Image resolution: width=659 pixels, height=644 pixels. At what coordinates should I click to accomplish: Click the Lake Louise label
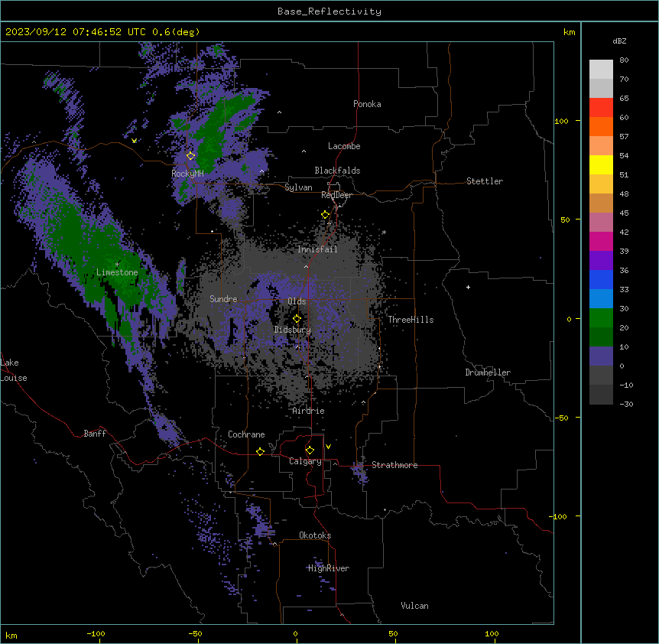14,370
